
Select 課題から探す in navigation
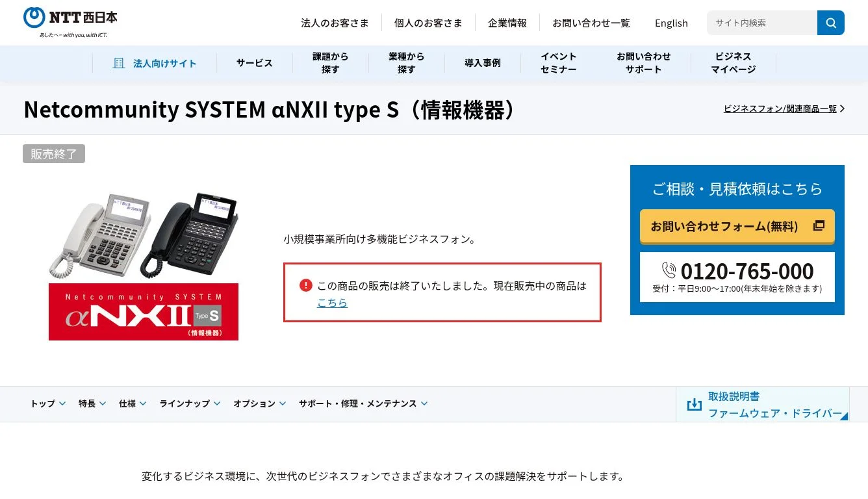[x=331, y=63]
